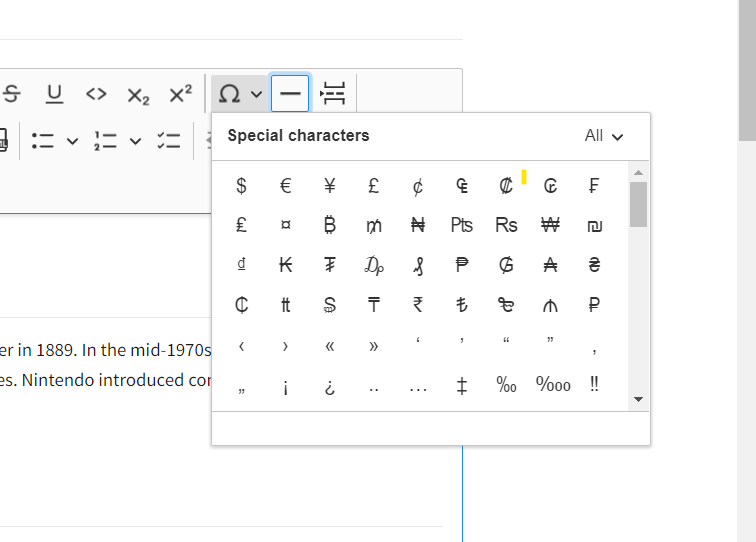Insert the hryvnia ₴ character
756x542 pixels.
click(594, 265)
